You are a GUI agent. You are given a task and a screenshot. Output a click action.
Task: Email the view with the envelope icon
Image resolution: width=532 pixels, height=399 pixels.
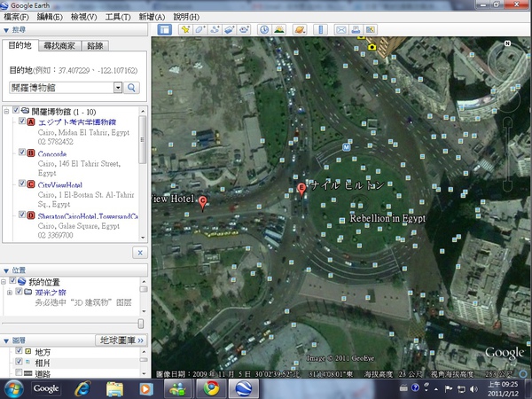(x=341, y=30)
